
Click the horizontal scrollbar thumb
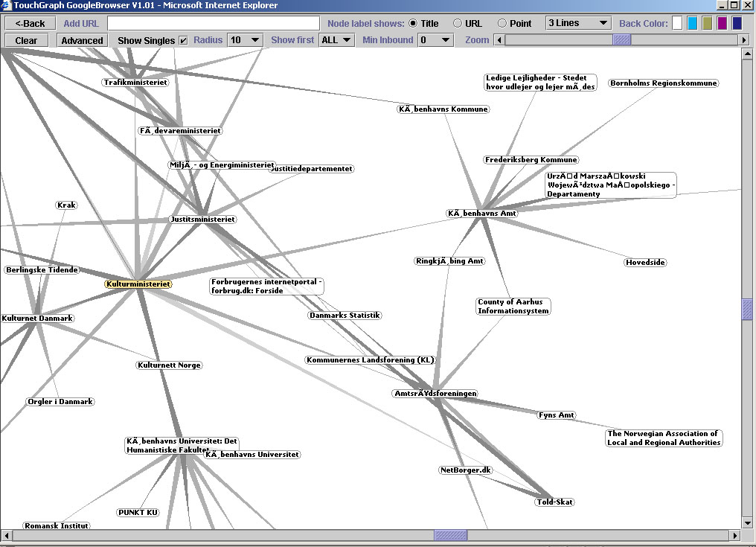point(451,535)
